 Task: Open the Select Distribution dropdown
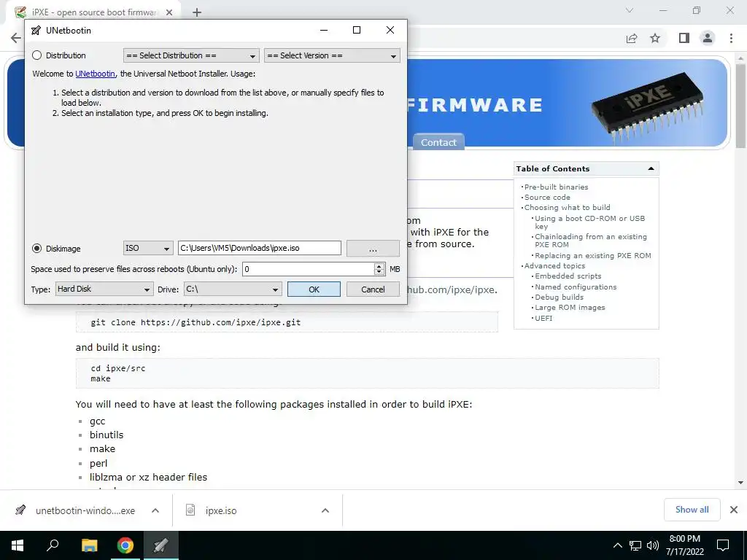(x=191, y=55)
